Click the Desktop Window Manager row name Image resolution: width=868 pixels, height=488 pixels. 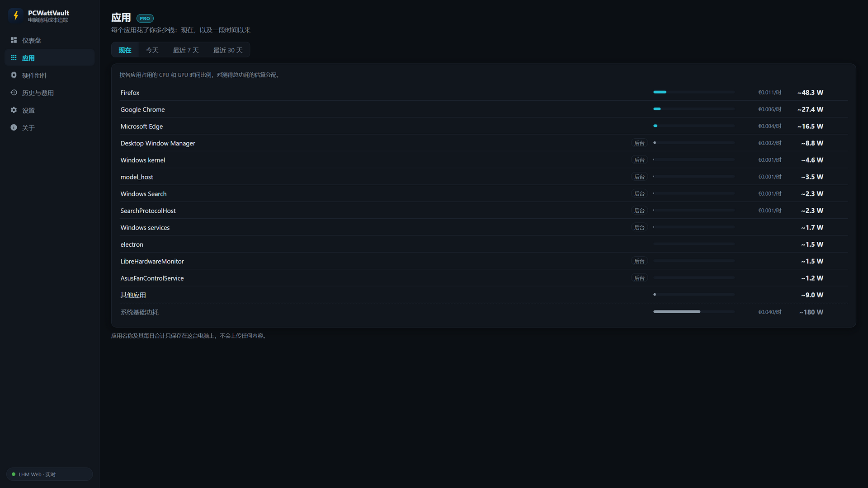pos(158,143)
